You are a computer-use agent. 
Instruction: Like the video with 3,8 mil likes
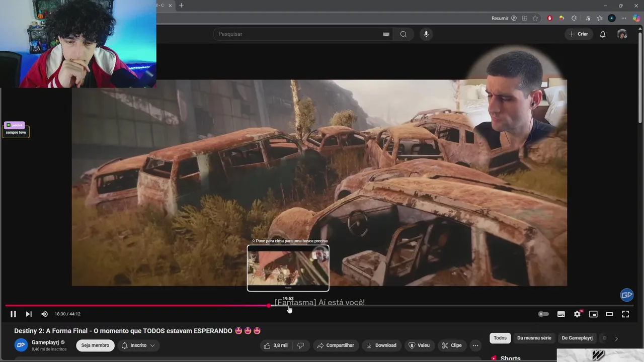[x=275, y=345]
